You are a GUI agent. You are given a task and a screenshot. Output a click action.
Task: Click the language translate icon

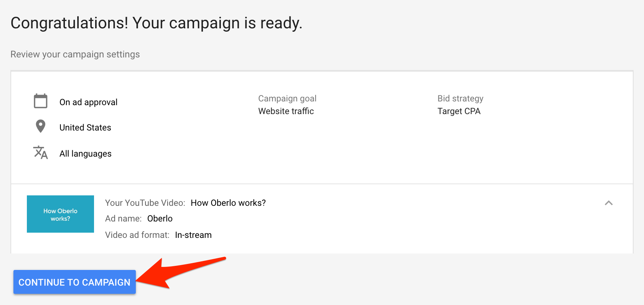tap(41, 152)
